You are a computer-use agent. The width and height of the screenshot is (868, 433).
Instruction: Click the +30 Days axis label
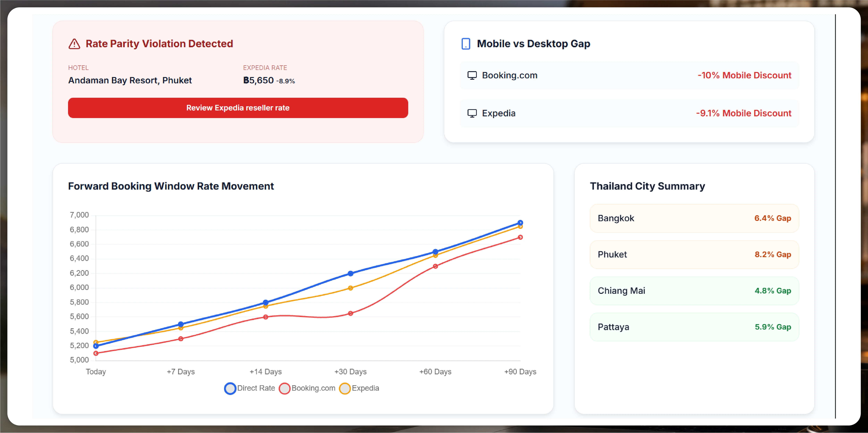tap(350, 372)
